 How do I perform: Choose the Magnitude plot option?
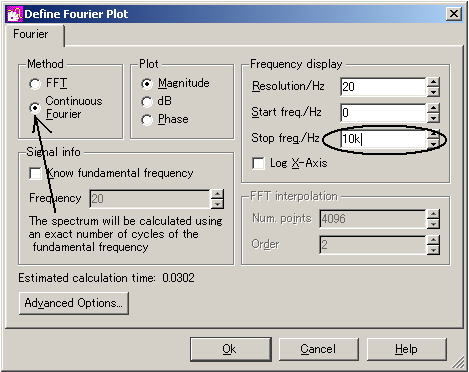click(147, 83)
